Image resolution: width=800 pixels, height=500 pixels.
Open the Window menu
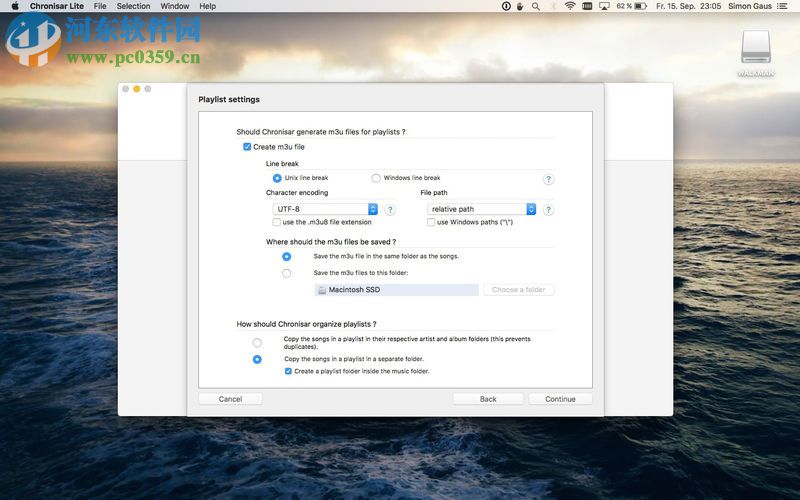pyautogui.click(x=174, y=6)
